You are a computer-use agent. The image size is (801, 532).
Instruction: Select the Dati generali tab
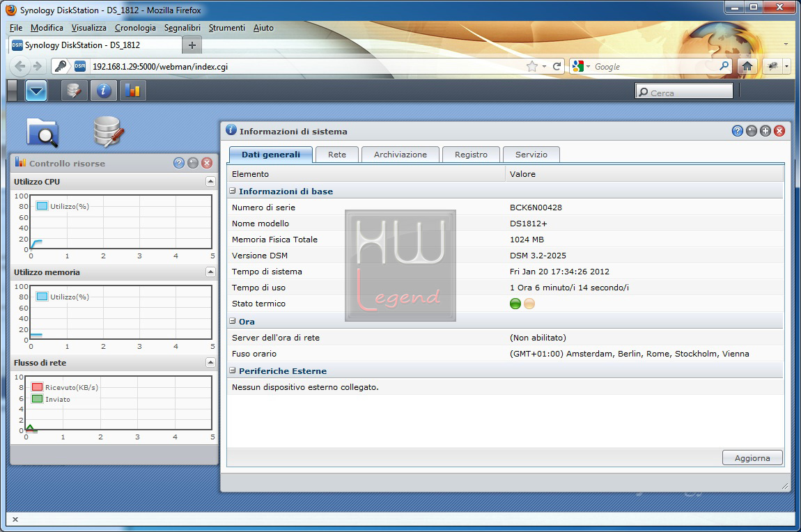(271, 154)
